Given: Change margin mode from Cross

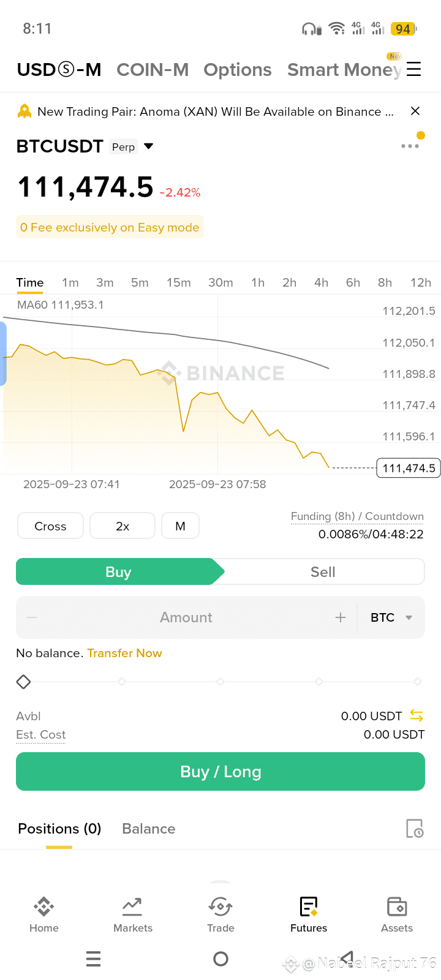Looking at the screenshot, I should point(50,526).
